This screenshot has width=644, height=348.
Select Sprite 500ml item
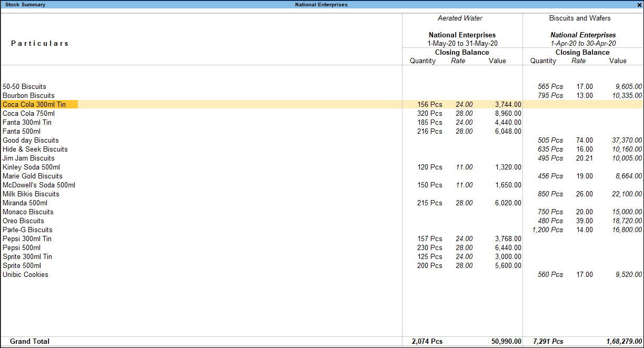click(22, 265)
